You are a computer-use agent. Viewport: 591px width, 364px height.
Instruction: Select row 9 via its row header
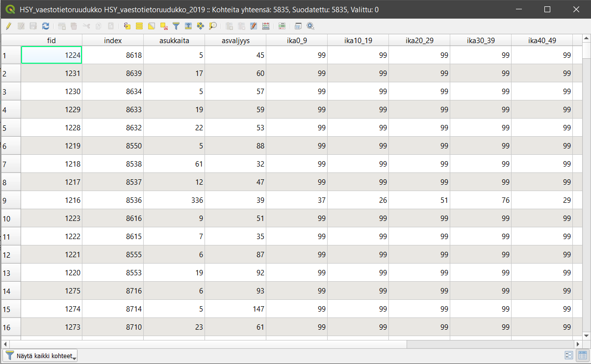pos(10,200)
